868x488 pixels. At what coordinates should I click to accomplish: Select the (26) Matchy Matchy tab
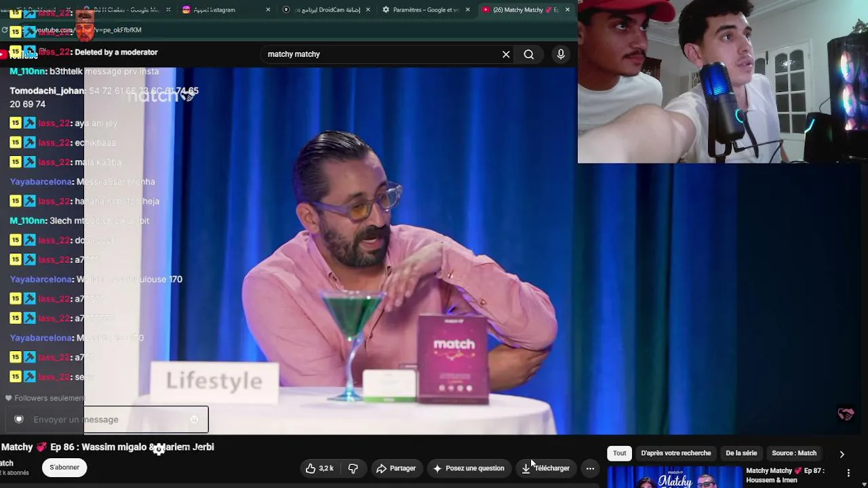pyautogui.click(x=526, y=10)
